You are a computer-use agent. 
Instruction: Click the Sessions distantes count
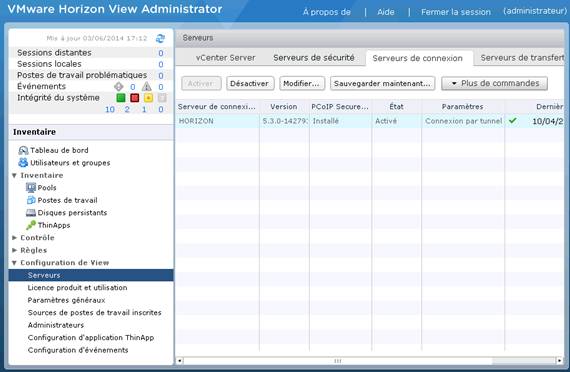coord(161,53)
